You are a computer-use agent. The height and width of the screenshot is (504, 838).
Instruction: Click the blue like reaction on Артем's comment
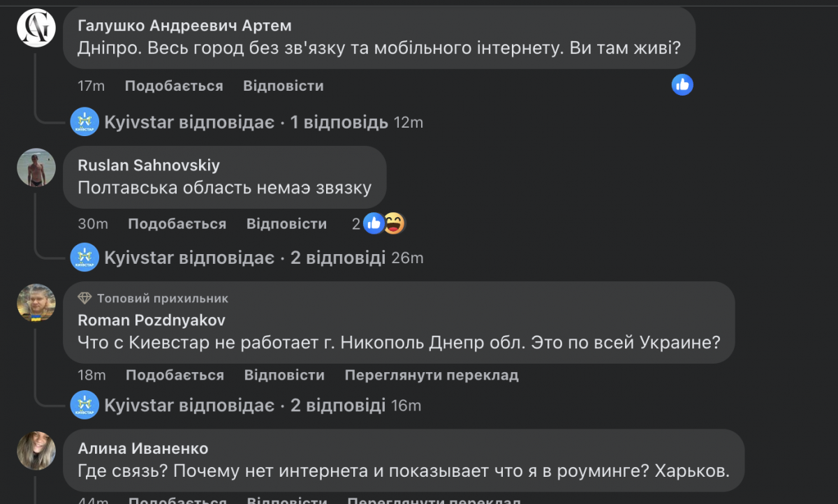[682, 84]
